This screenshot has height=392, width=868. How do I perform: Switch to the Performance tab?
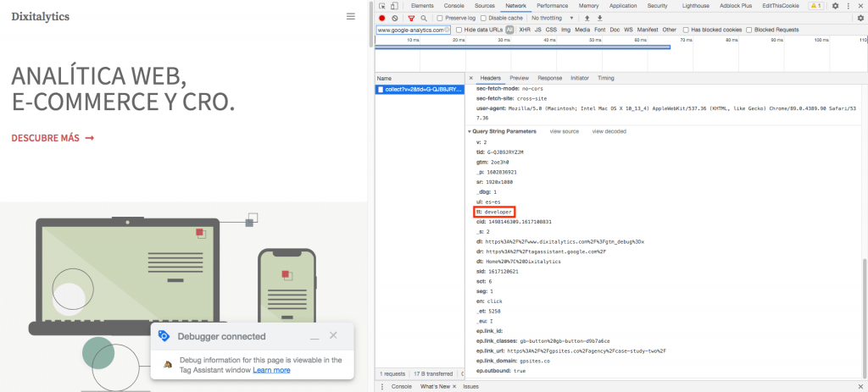click(552, 6)
